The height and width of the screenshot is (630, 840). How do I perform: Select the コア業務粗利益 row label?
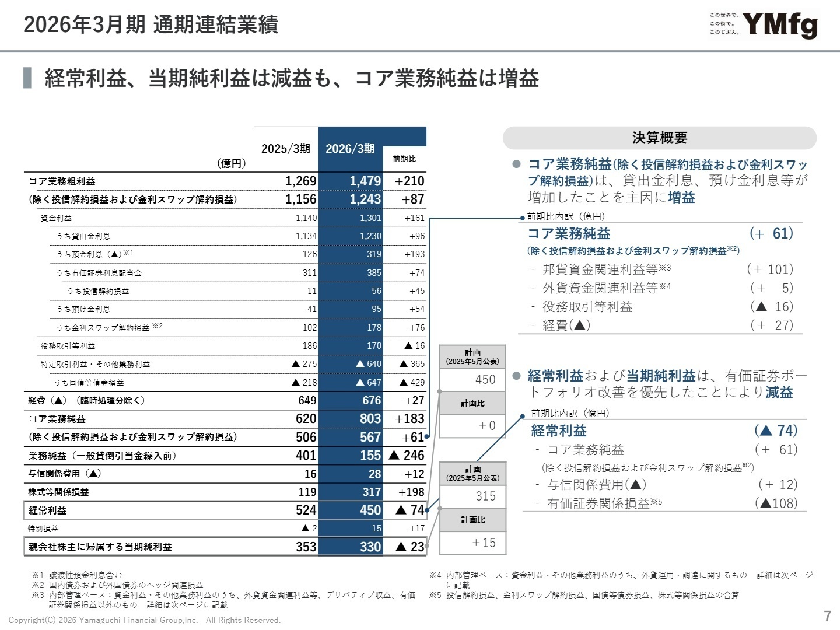[62, 181]
